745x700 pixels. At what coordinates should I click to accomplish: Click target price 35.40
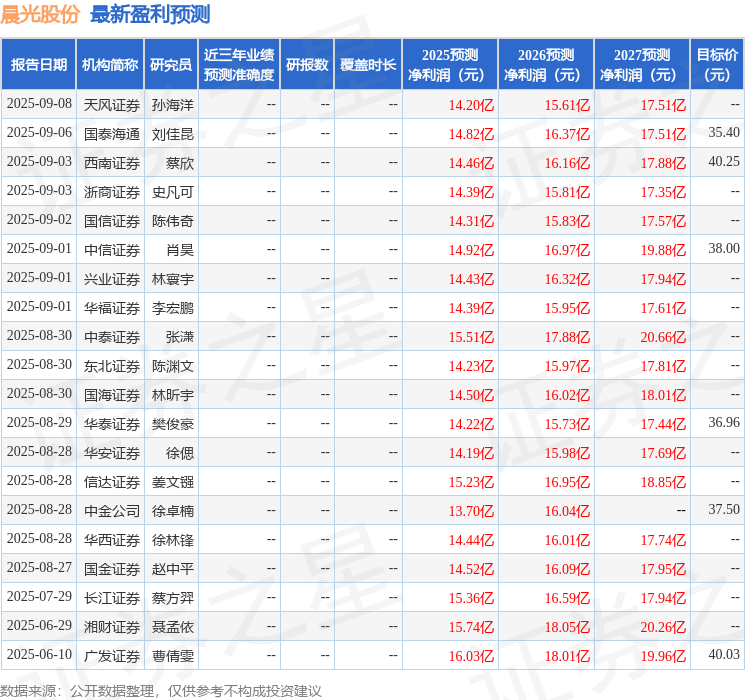724,132
